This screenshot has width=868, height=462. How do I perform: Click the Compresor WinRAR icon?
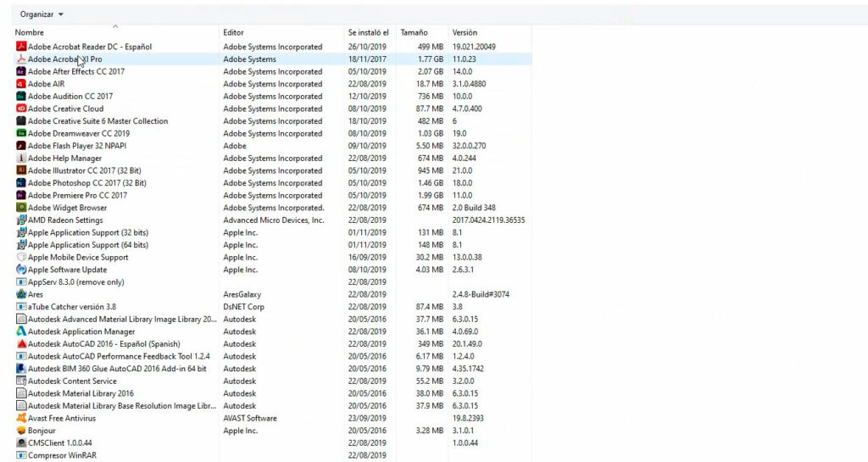tap(21, 455)
